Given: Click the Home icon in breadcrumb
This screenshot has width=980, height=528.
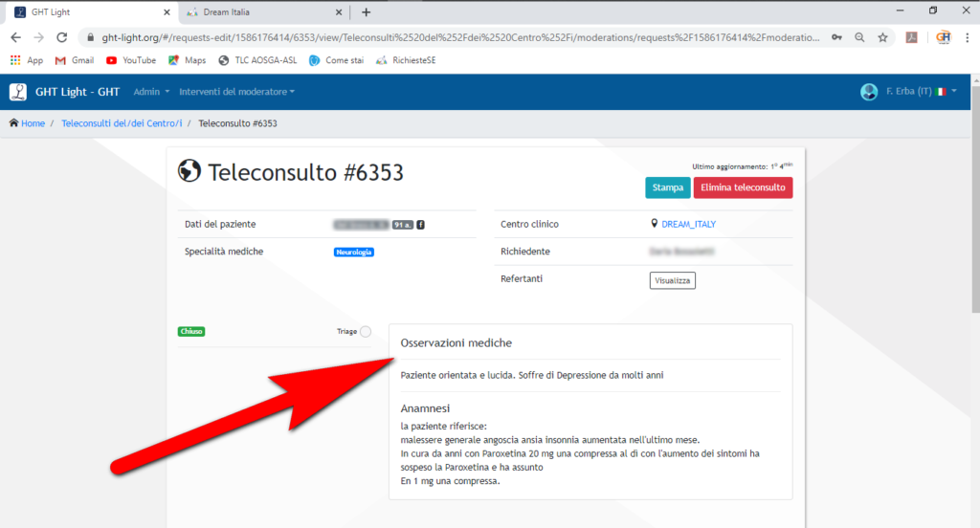Looking at the screenshot, I should 14,123.
